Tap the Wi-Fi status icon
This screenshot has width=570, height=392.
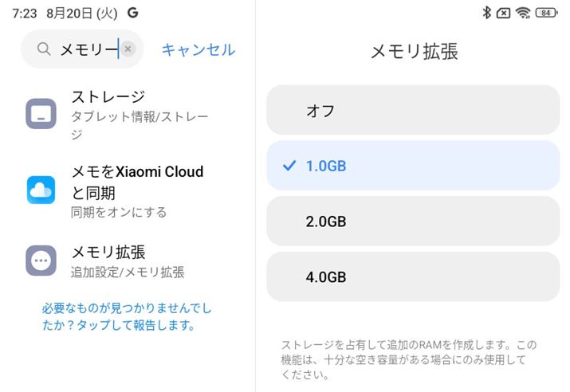click(x=523, y=12)
